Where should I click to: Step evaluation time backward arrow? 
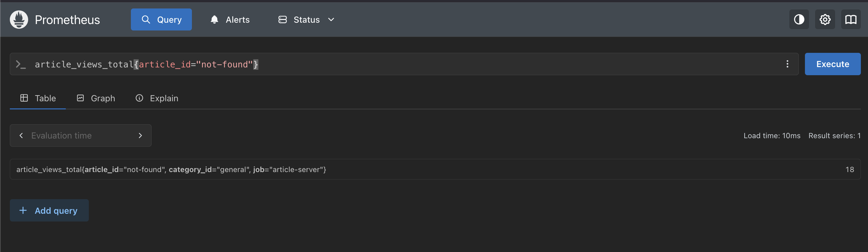(21, 135)
